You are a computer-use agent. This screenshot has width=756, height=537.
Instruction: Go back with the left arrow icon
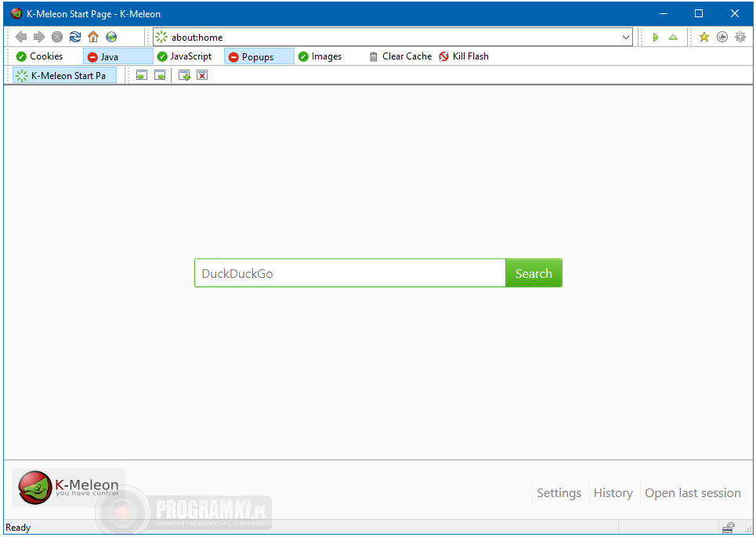tap(20, 37)
